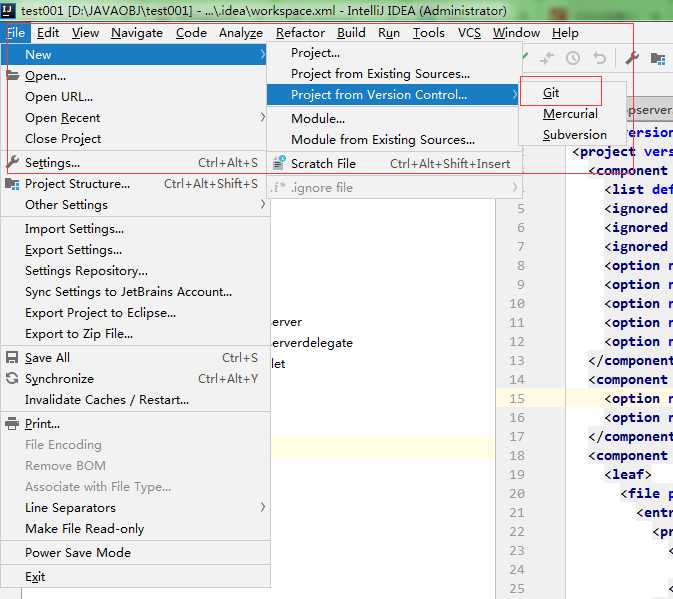
Task: Expand Project from Version Control submenu arrow
Action: (514, 94)
